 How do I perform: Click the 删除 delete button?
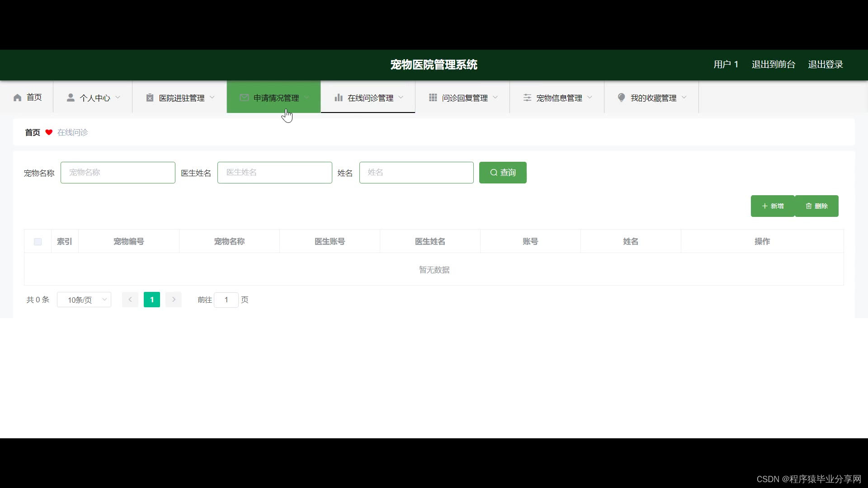(x=816, y=206)
